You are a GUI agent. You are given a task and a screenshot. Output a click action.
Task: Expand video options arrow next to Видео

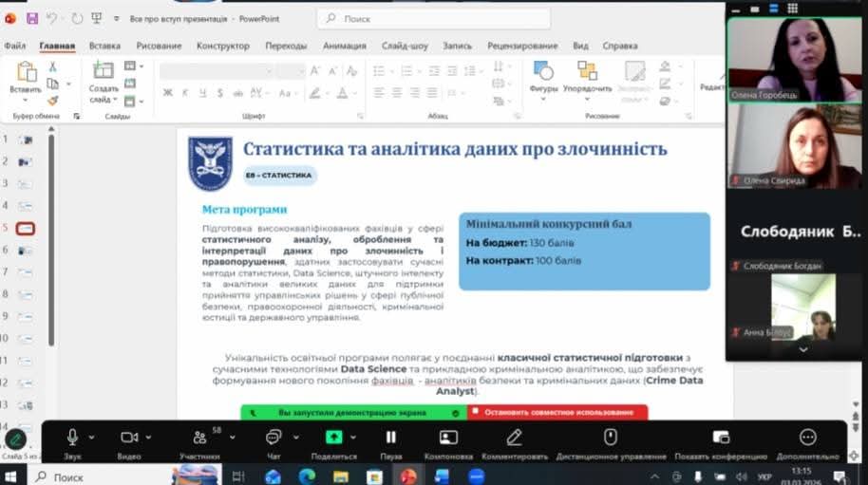pyautogui.click(x=149, y=437)
